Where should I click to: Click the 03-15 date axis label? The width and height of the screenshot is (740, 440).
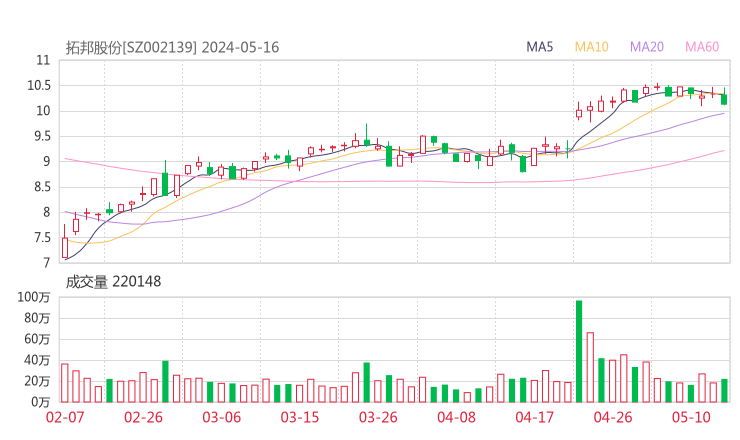tap(300, 417)
